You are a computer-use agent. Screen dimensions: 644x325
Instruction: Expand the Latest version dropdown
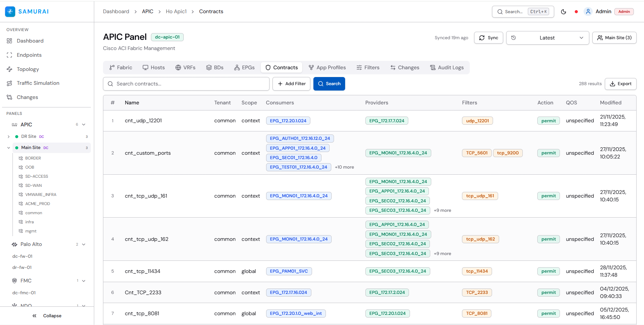point(547,37)
